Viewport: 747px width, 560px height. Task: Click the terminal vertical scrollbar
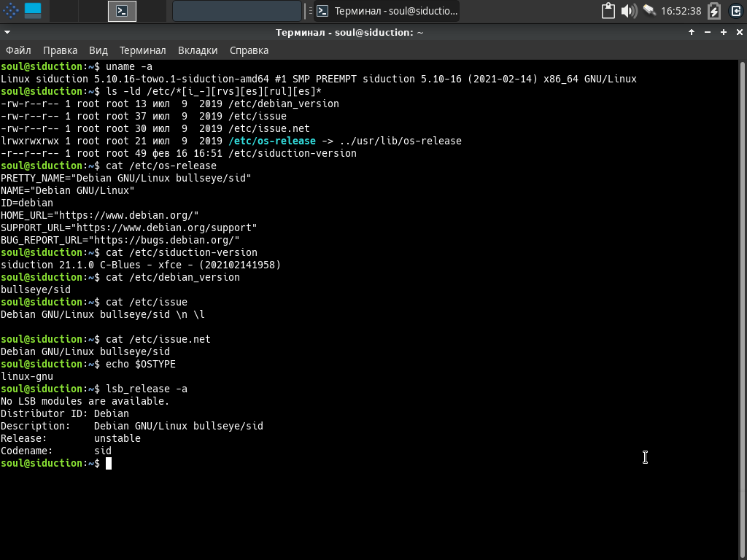coord(742,309)
